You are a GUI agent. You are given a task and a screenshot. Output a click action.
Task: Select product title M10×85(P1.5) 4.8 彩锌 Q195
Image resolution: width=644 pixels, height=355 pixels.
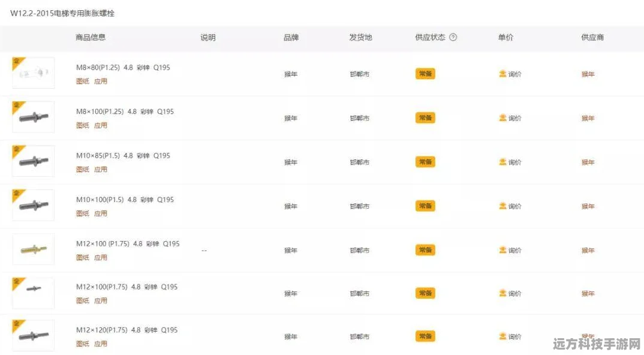coord(123,156)
